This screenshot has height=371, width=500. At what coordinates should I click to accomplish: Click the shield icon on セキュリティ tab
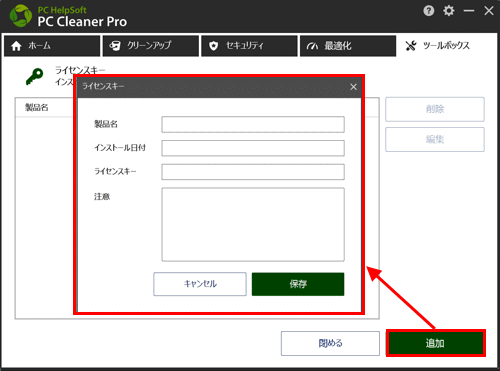point(213,46)
